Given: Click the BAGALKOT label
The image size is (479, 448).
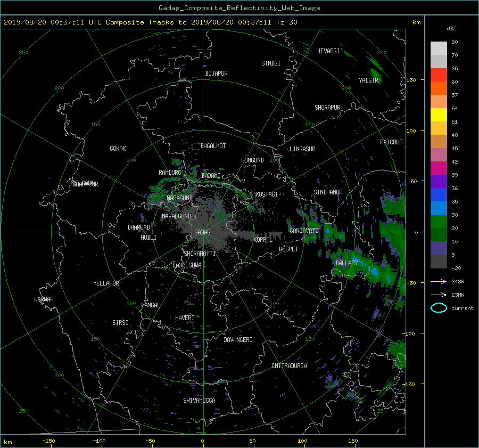Looking at the screenshot, I should coord(213,146).
